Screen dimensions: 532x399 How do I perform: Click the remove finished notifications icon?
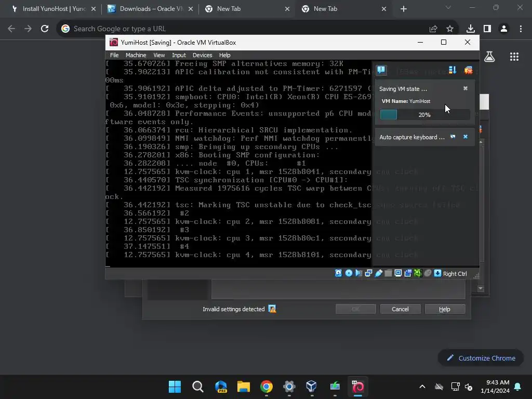tap(468, 70)
